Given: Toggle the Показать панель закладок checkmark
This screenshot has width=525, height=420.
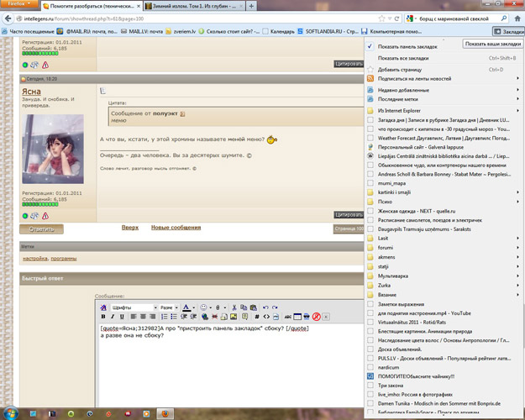Looking at the screenshot, I should tap(371, 46).
